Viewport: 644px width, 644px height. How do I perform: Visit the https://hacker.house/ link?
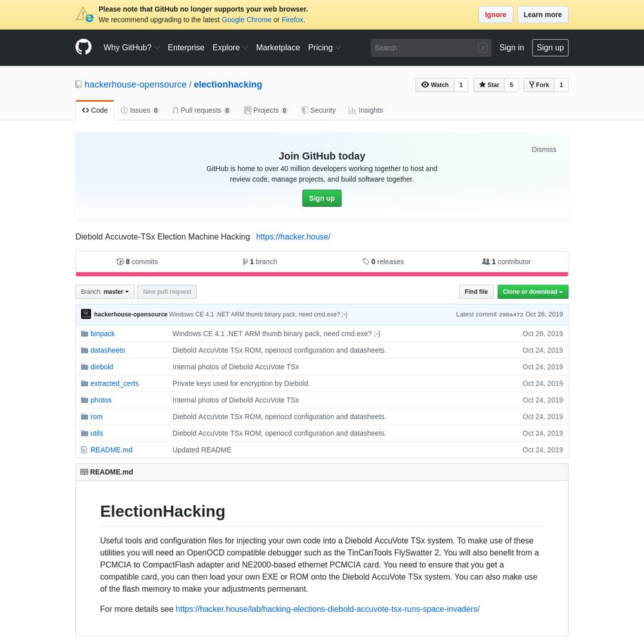pyautogui.click(x=293, y=237)
